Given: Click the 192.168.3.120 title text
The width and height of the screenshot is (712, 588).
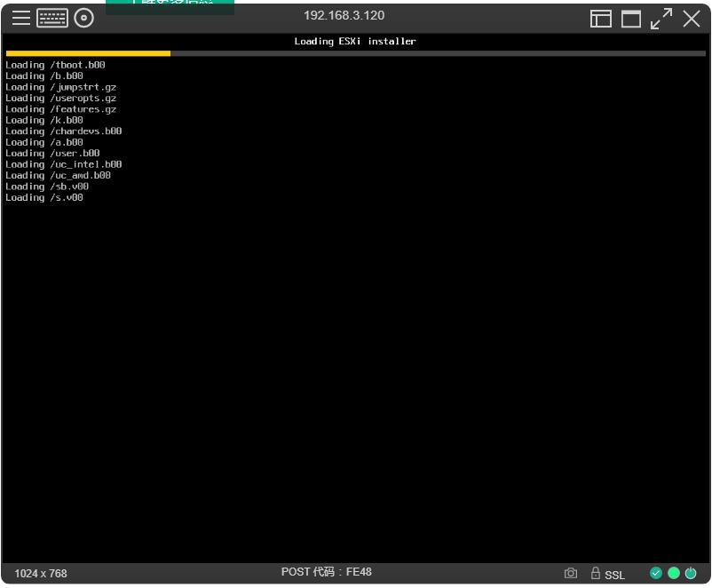Looking at the screenshot, I should [x=344, y=15].
